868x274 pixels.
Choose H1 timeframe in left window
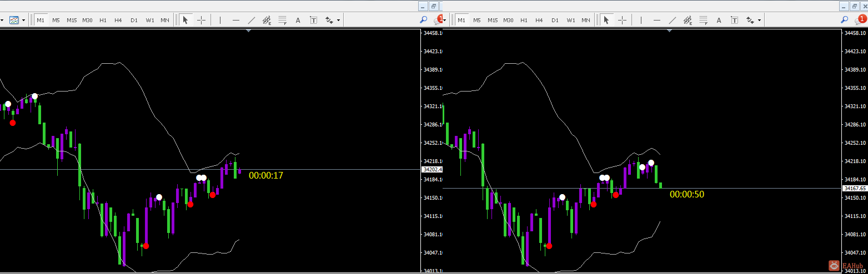coord(103,20)
